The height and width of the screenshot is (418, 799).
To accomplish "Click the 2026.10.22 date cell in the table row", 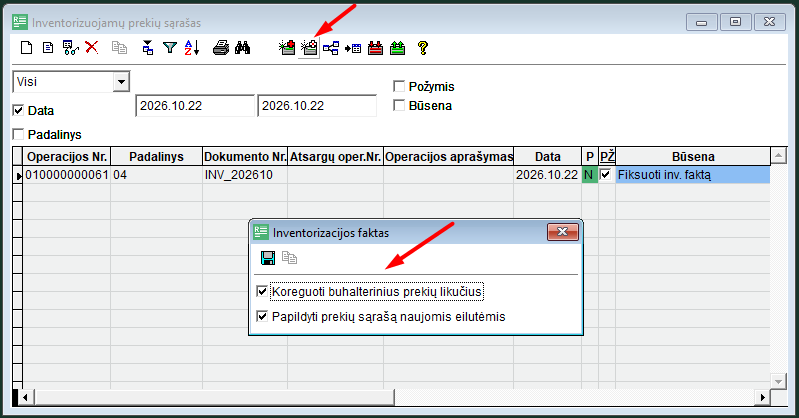I will (x=548, y=175).
